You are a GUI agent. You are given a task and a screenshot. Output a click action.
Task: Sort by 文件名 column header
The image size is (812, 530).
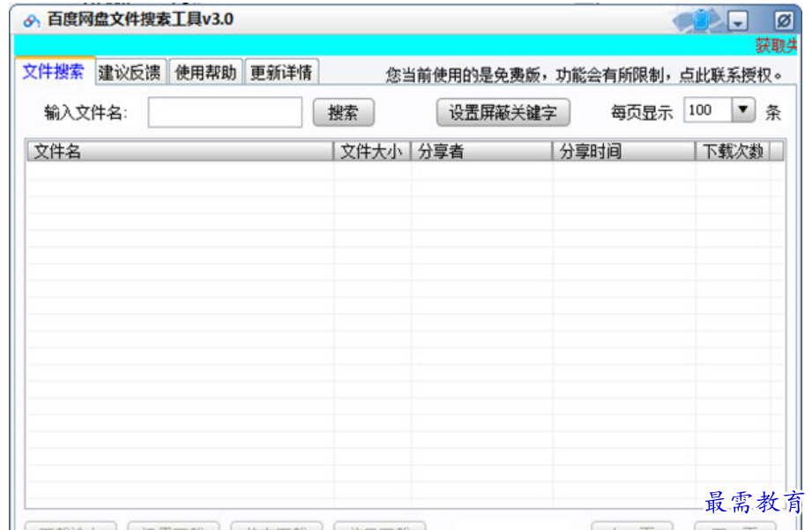tap(180, 152)
